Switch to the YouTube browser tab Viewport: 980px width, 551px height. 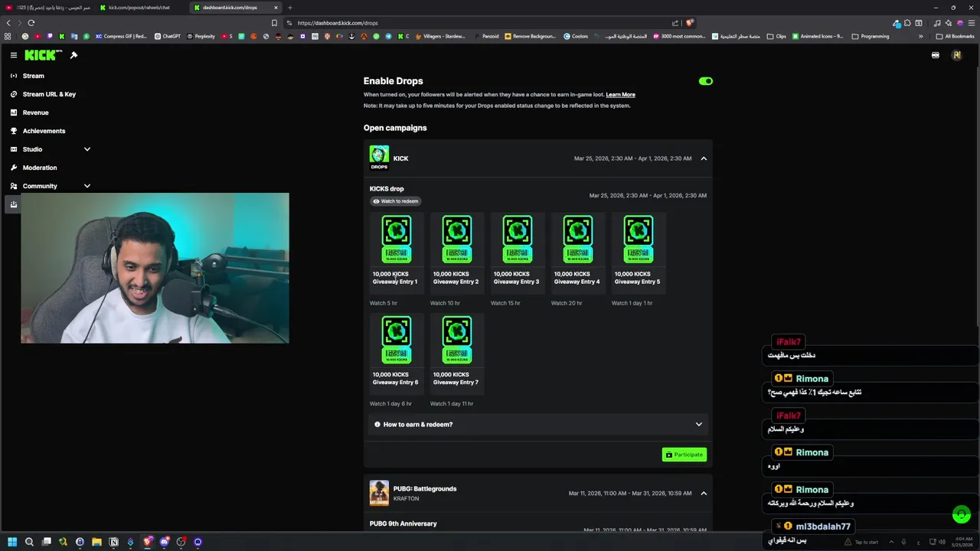pyautogui.click(x=47, y=8)
